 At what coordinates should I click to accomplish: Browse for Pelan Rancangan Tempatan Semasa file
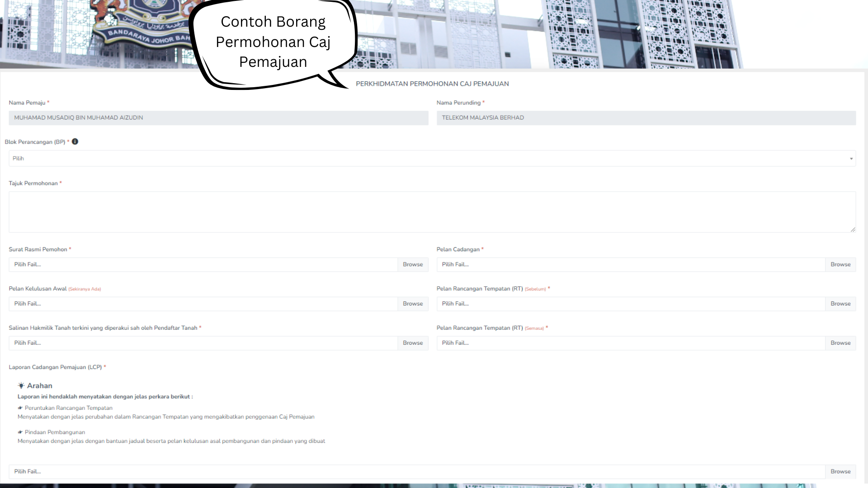[840, 343]
